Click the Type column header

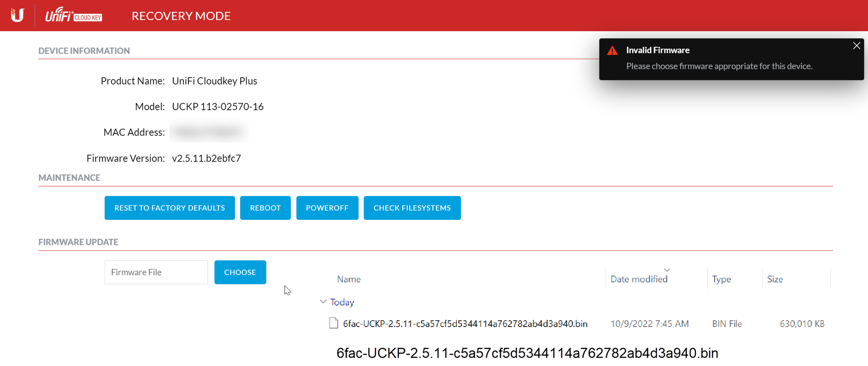coord(721,279)
